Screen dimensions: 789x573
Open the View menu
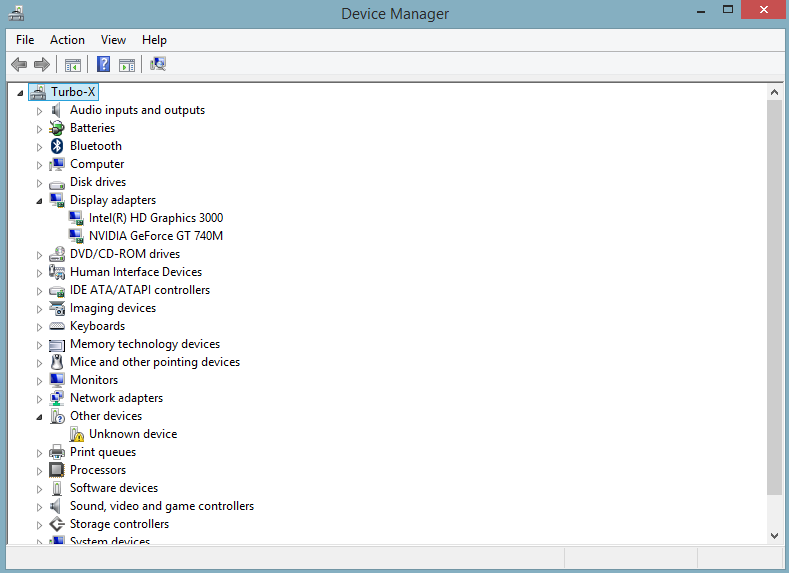coord(113,40)
